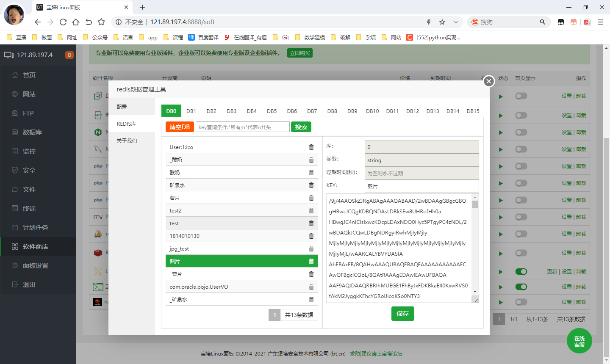
Task: Toggle homepage display for the last software row
Action: 521,302
